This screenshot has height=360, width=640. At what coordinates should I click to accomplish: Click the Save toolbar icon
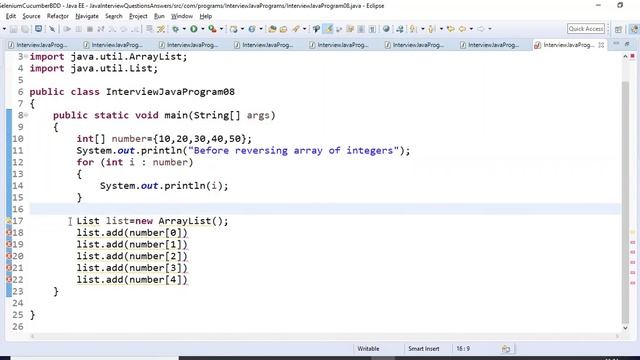tap(13, 29)
